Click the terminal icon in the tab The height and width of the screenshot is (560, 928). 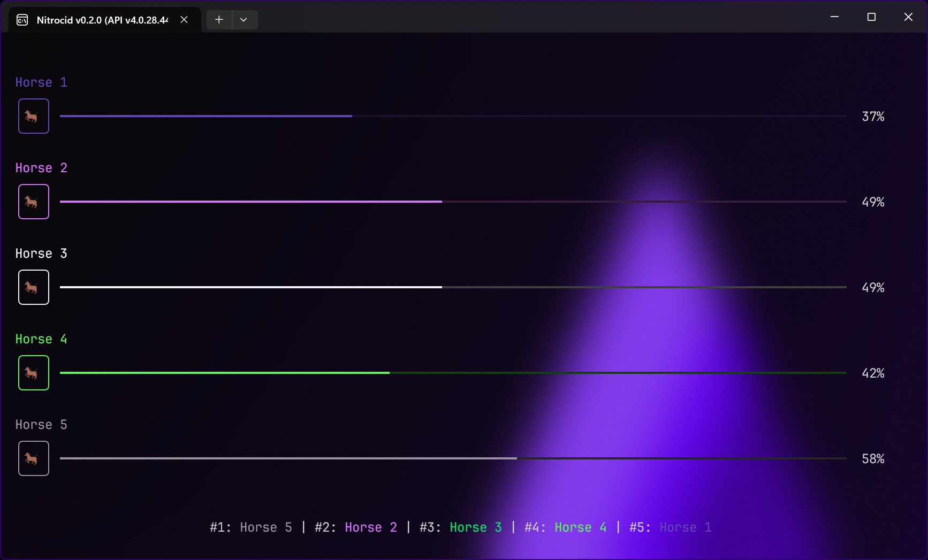[22, 20]
